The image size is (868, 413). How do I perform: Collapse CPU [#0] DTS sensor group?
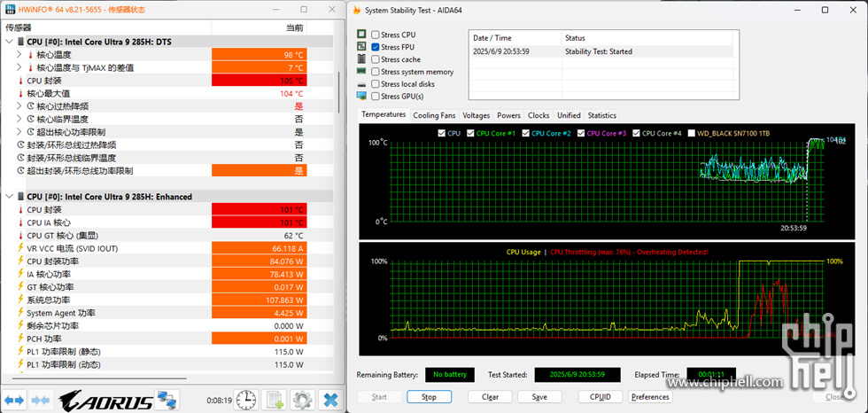point(10,42)
